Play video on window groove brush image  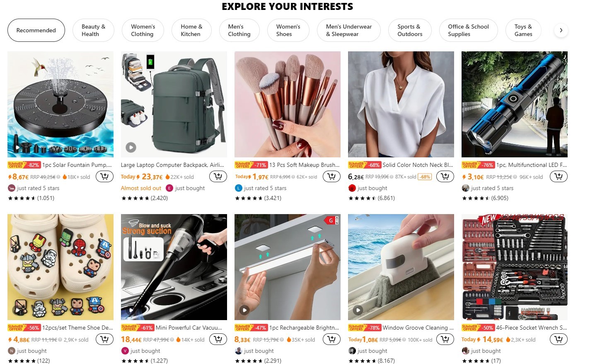pos(358,310)
